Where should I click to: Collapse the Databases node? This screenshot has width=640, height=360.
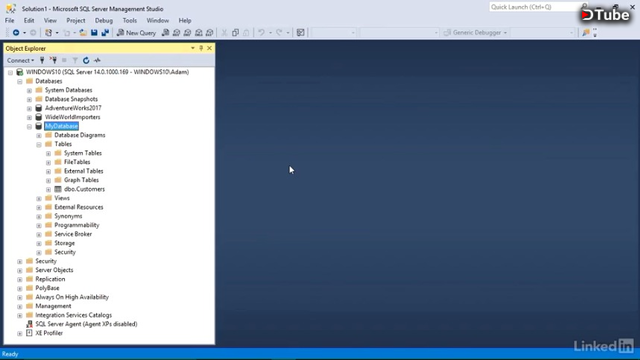click(20, 82)
